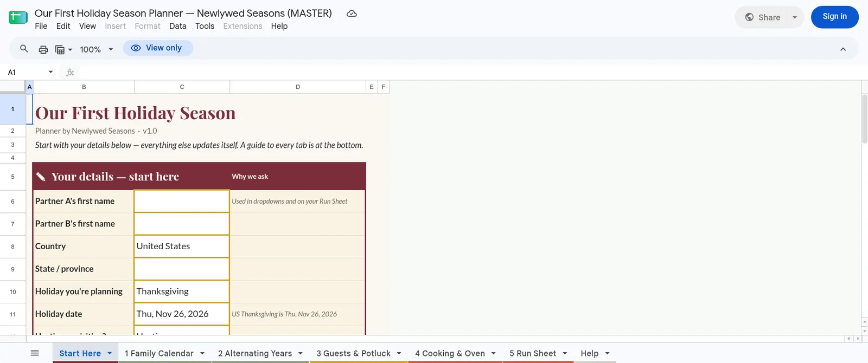Click the cloud document status icon
Viewport: 868px width, 363px height.
coord(352,14)
